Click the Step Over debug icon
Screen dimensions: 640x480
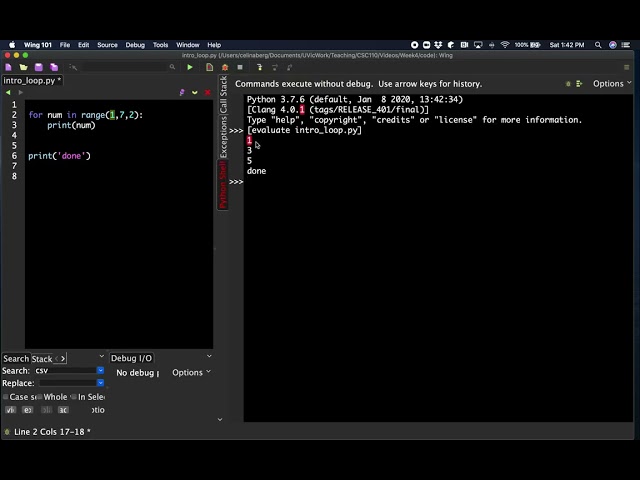pos(274,67)
